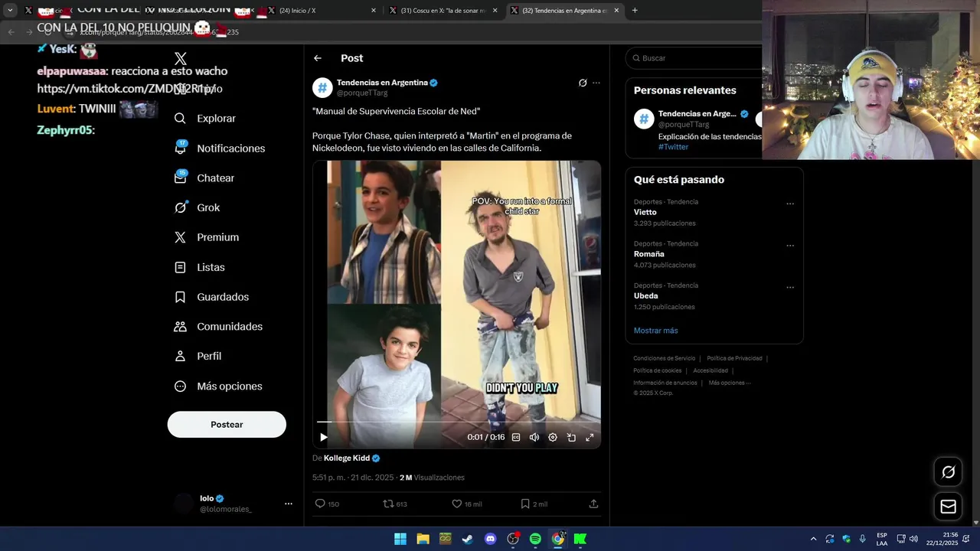Open more options for Ubeda trend

point(790,288)
